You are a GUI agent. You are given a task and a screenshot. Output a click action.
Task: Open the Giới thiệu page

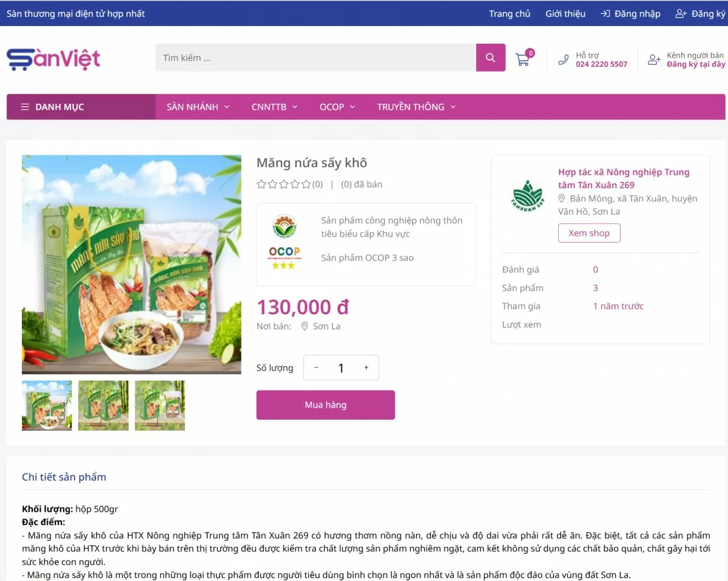(x=565, y=13)
